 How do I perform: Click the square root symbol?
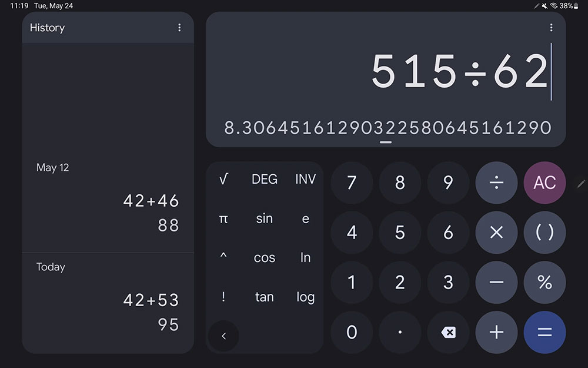click(223, 179)
